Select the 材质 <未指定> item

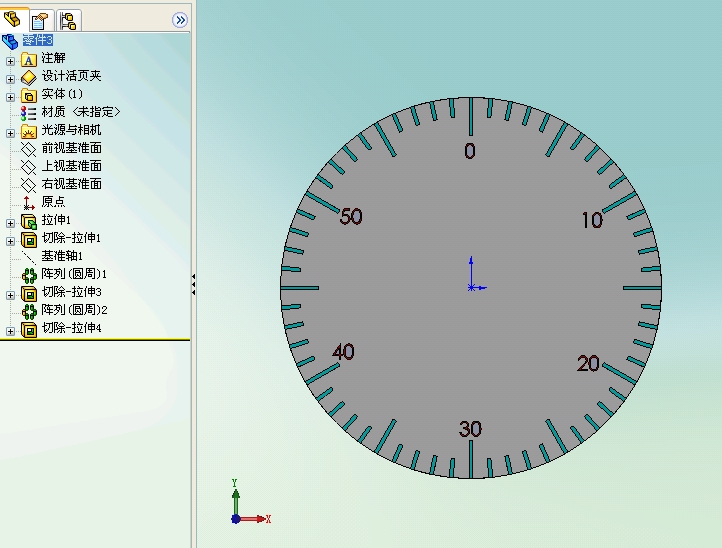(81, 112)
